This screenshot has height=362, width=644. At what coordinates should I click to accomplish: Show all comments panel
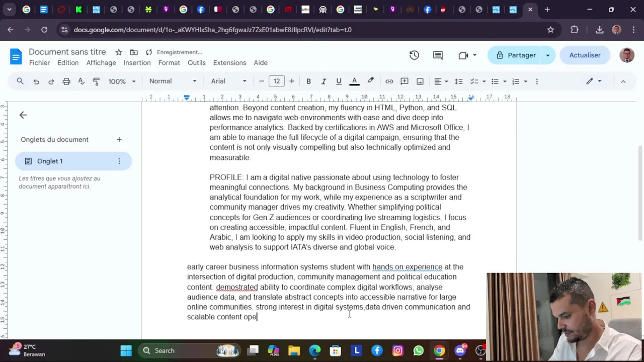pos(438,55)
